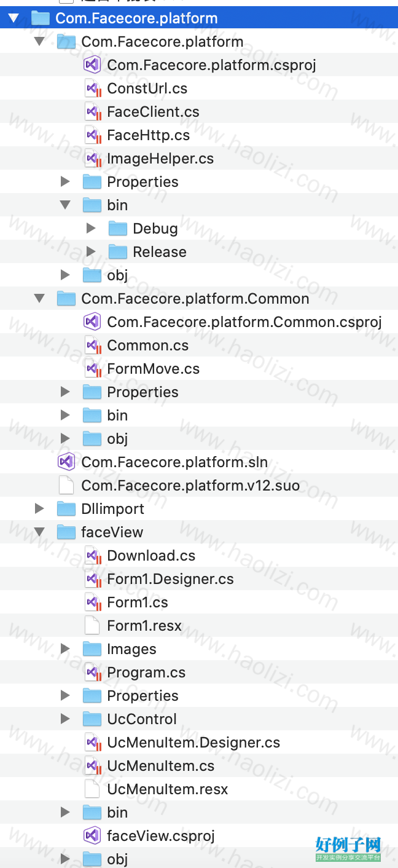Click the Com.Facecore.platform.v12.suo file icon
The height and width of the screenshot is (868, 398).
coord(66,486)
